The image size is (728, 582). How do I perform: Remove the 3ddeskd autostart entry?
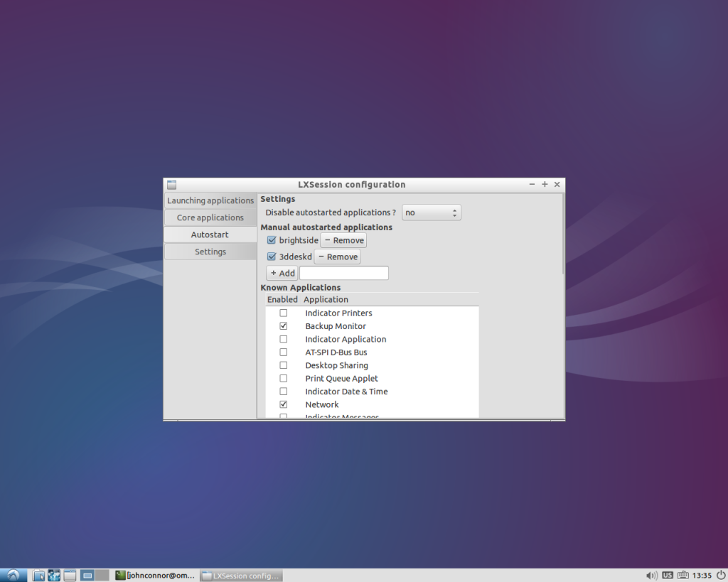(338, 257)
